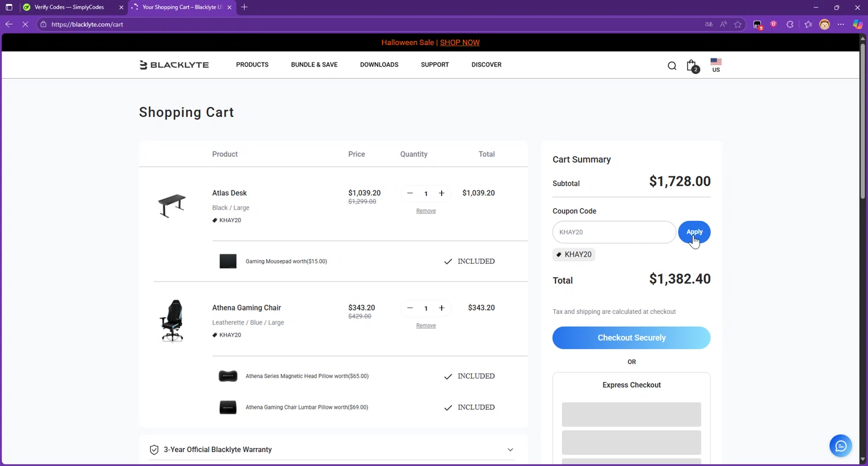The width and height of the screenshot is (868, 466).
Task: Click the $1,728.00 subtotal amount
Action: pos(680,182)
